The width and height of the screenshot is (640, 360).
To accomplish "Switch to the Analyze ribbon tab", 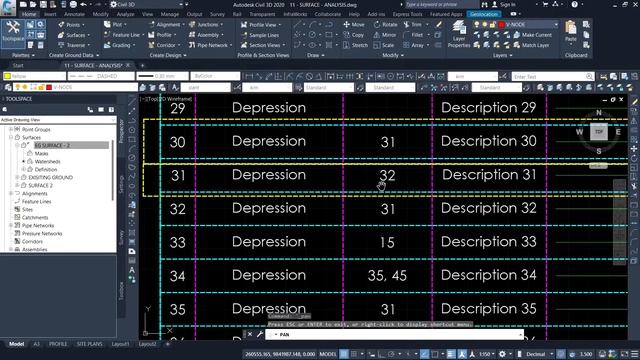I will [x=125, y=14].
